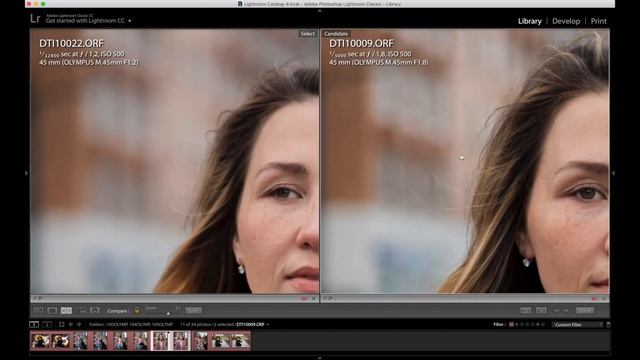Switch to Loupe view in toolbar
Image resolution: width=640 pixels, height=360 pixels.
[52, 311]
